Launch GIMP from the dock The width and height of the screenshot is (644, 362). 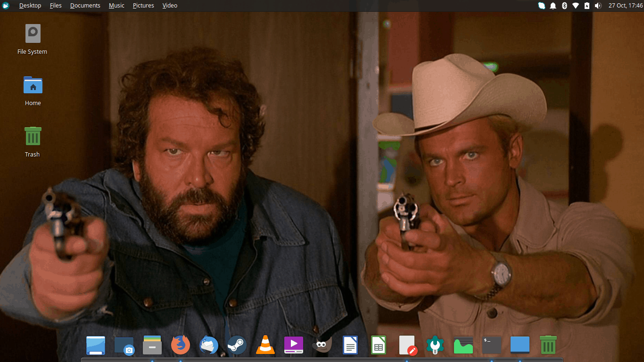(322, 345)
